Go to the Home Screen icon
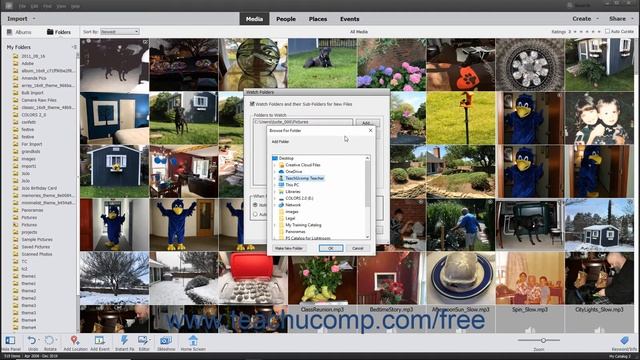The height and width of the screenshot is (360, 640). (x=193, y=340)
